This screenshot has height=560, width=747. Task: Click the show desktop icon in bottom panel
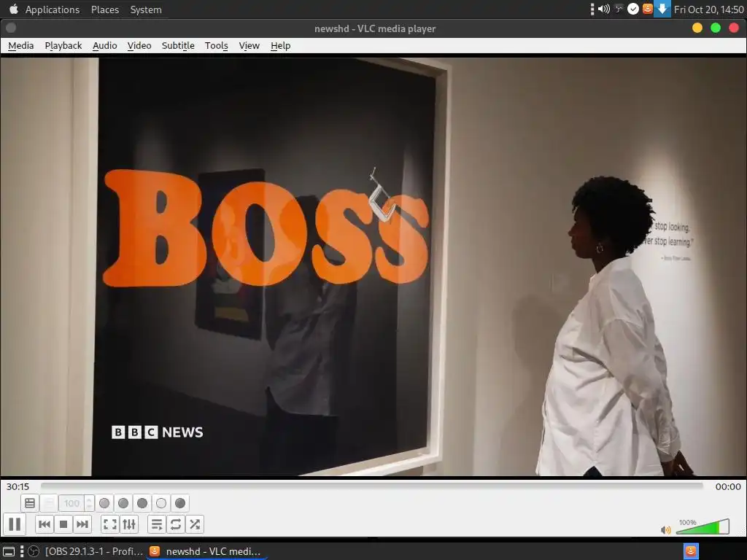click(9, 551)
